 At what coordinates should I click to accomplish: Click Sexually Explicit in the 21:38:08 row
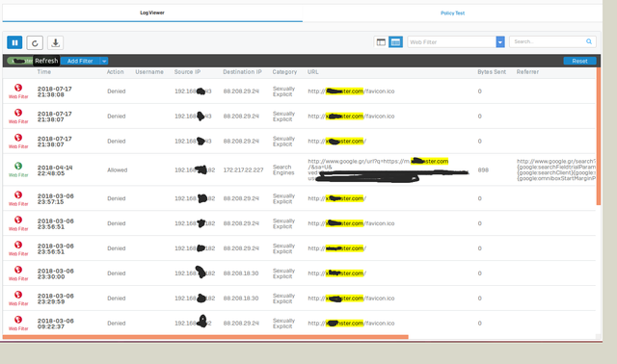tap(283, 91)
